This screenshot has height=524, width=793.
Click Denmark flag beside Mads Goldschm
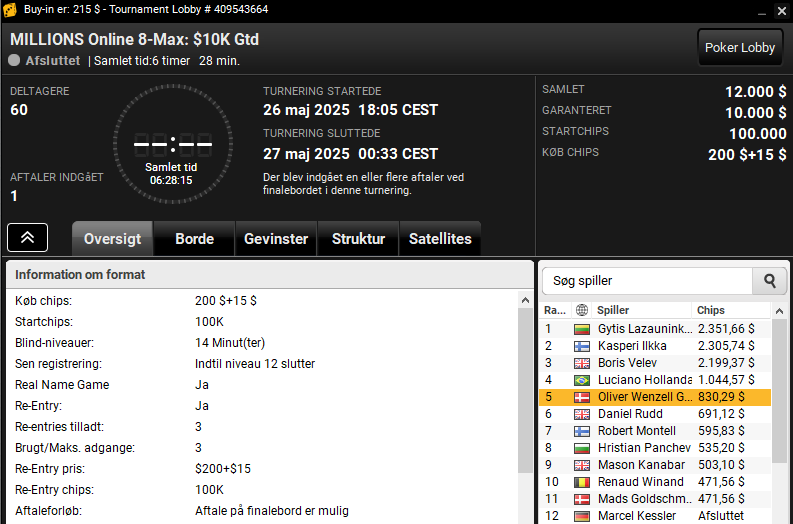point(582,499)
